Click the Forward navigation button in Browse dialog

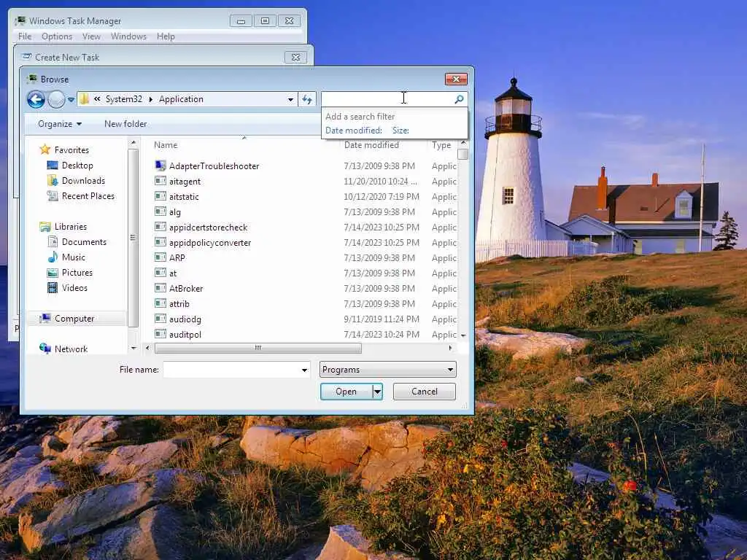[56, 99]
